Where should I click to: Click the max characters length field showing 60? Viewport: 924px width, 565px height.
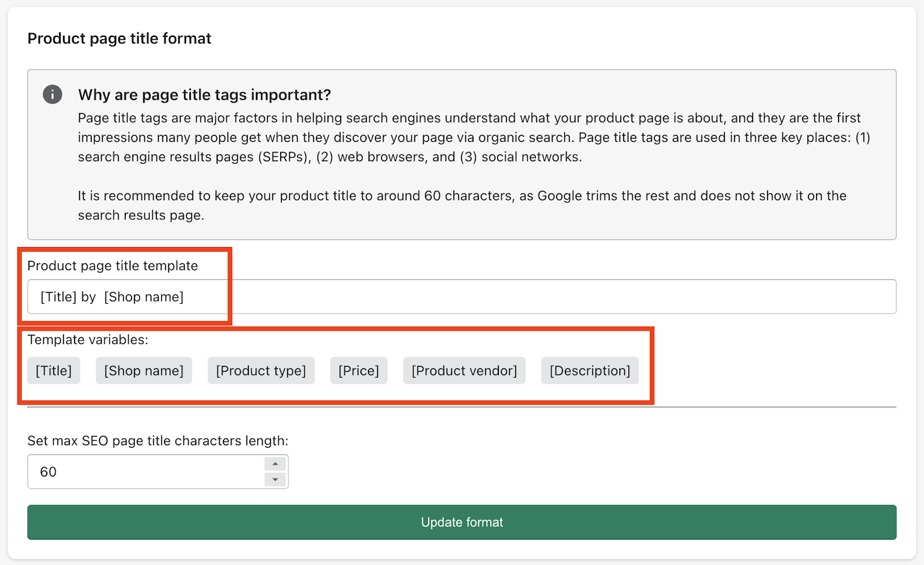(x=158, y=472)
